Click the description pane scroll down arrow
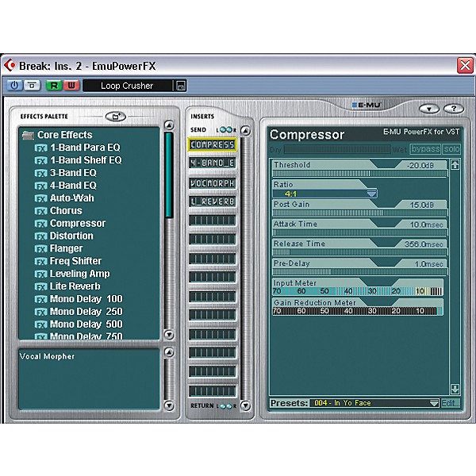 [169, 405]
